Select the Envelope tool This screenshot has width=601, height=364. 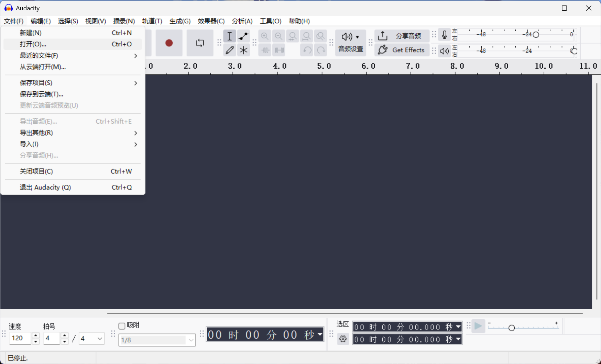coord(244,36)
